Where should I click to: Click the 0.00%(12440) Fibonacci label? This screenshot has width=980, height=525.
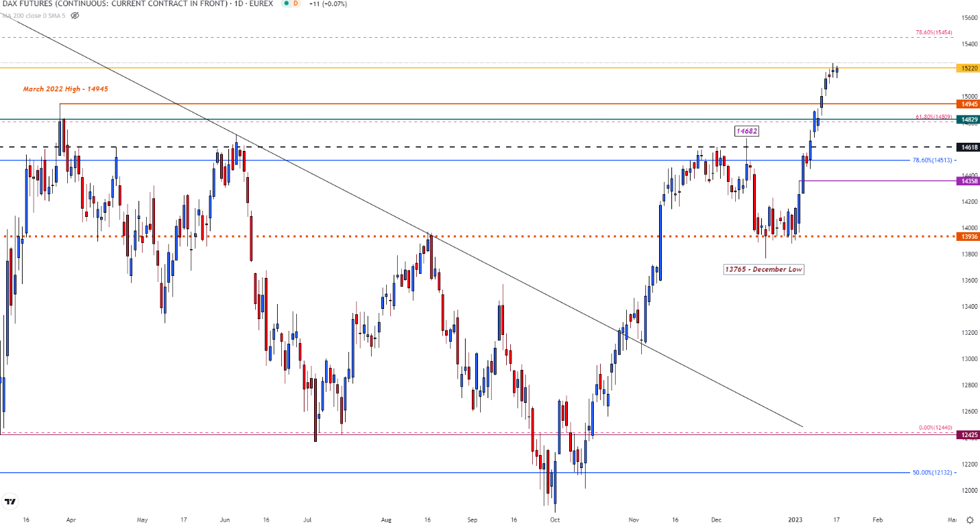pos(935,428)
